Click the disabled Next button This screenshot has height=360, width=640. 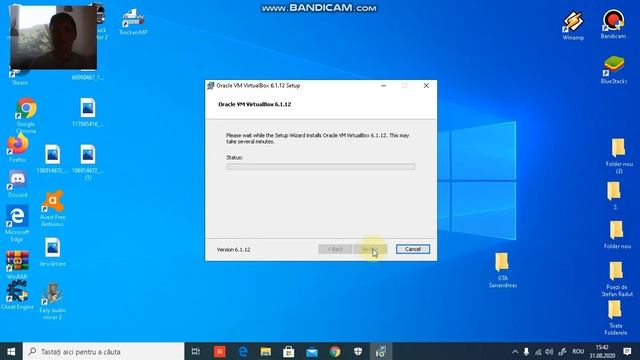coord(369,249)
